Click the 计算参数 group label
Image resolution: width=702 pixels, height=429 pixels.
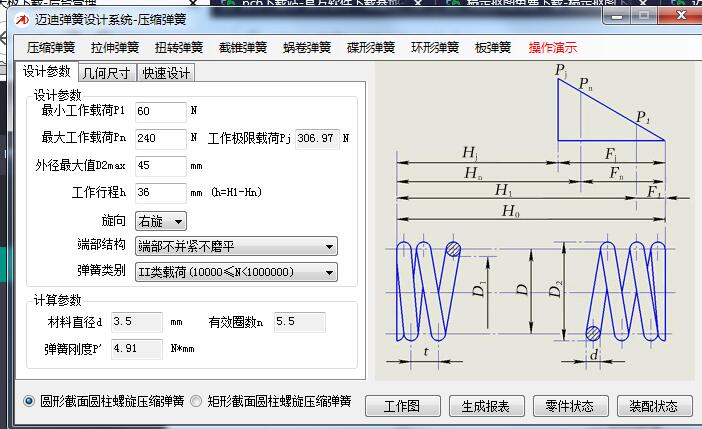click(57, 300)
